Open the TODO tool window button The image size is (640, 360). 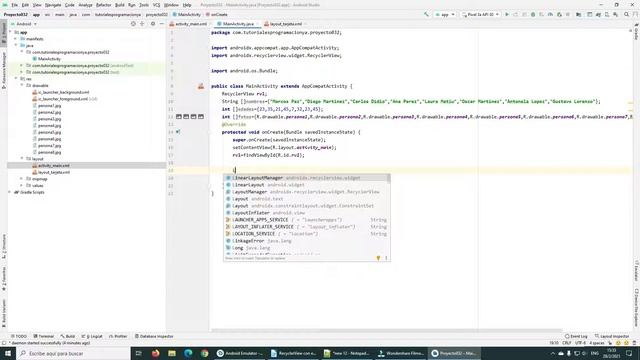(19, 336)
